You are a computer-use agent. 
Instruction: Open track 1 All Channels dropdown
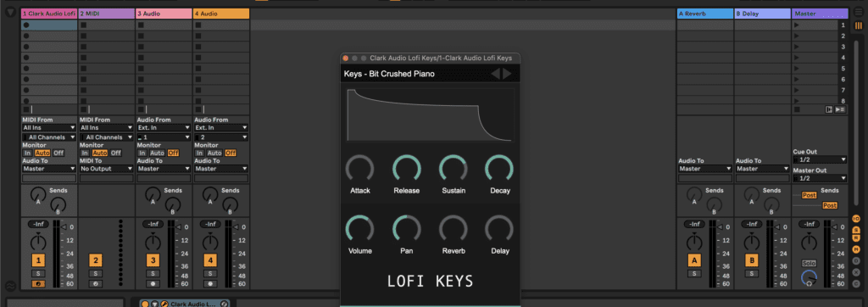[49, 137]
